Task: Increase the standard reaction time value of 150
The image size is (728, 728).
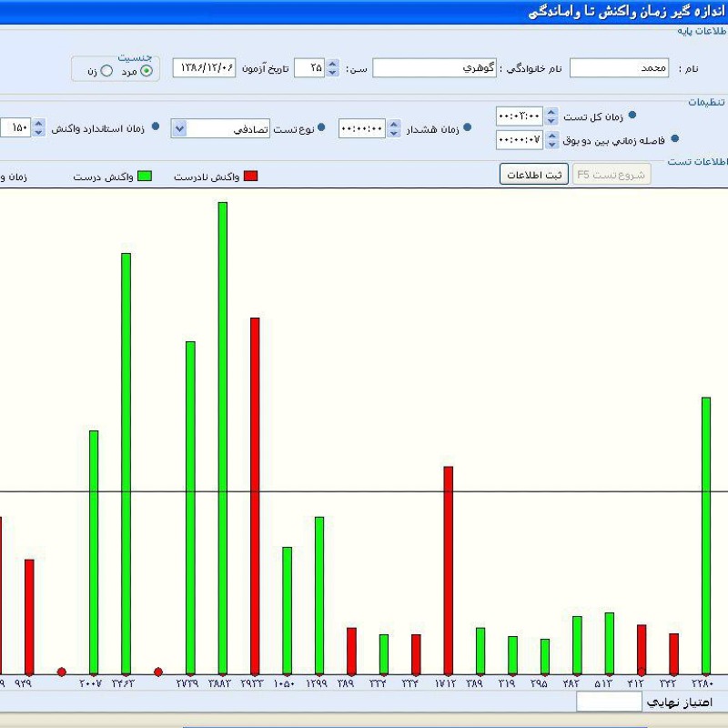Action: (38, 124)
